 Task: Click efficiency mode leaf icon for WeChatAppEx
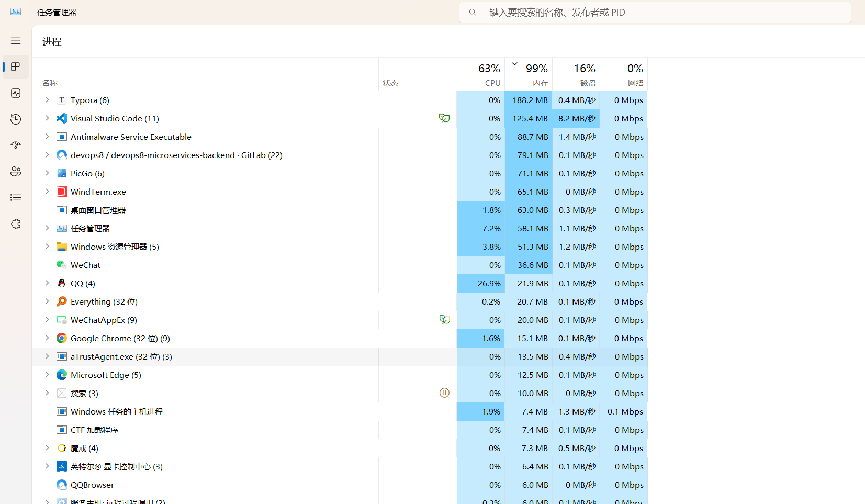pos(444,320)
